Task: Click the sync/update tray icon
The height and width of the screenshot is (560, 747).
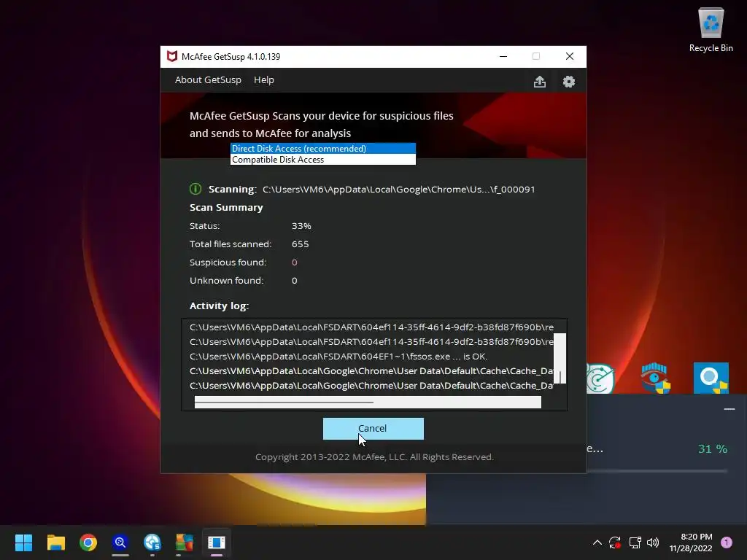Action: click(x=615, y=542)
